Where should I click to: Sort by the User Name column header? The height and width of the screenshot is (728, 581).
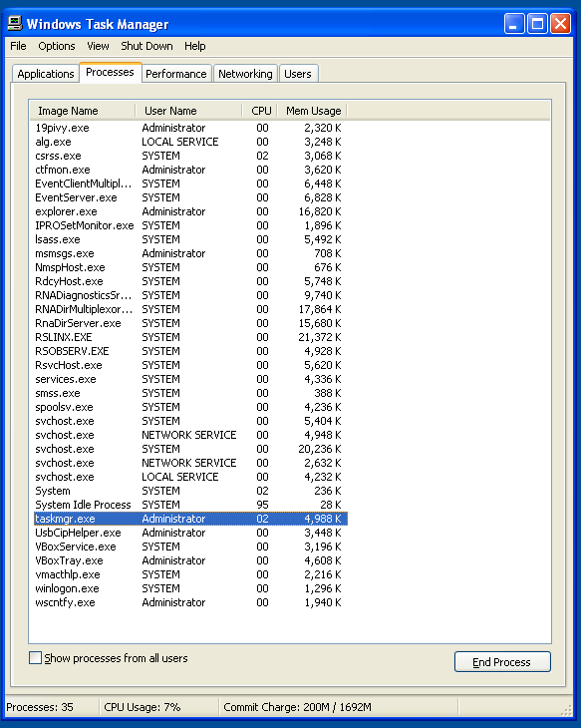pos(188,111)
